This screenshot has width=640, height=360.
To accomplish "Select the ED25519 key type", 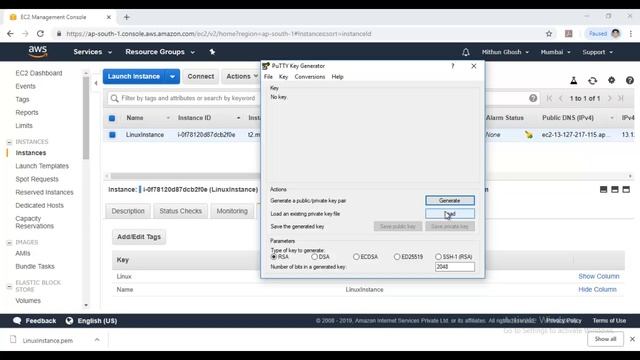I will pos(397,257).
